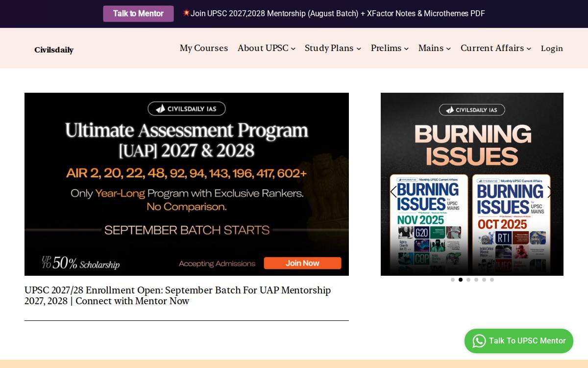Open the Mains menu item
The image size is (588, 368).
[x=431, y=48]
